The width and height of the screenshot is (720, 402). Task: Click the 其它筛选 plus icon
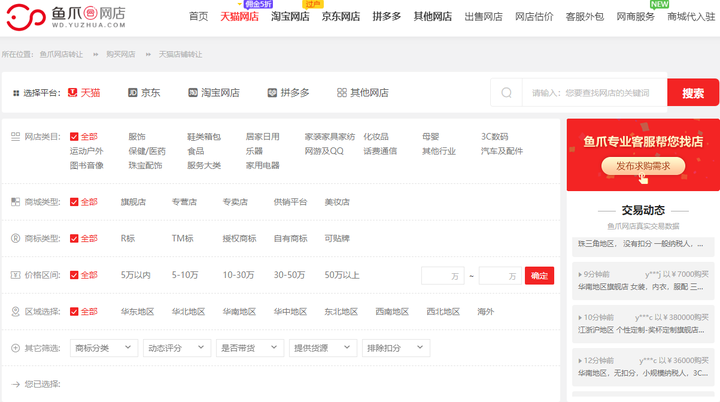coord(16,348)
